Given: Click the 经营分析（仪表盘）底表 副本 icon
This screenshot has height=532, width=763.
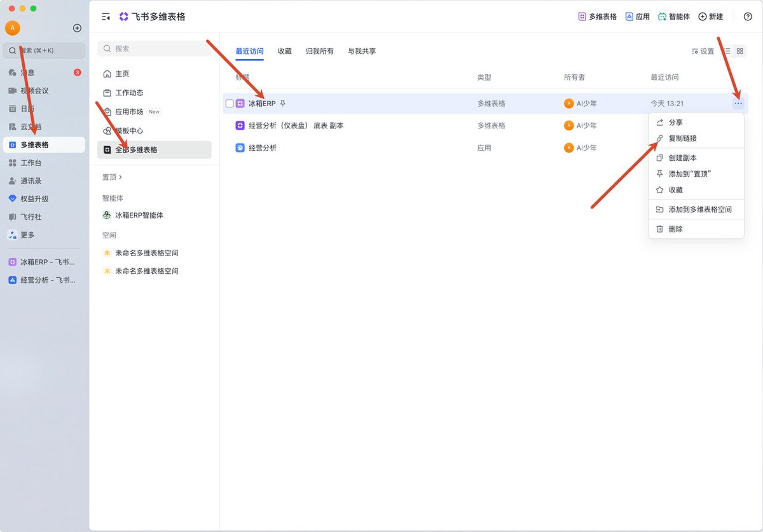Looking at the screenshot, I should click(x=240, y=125).
